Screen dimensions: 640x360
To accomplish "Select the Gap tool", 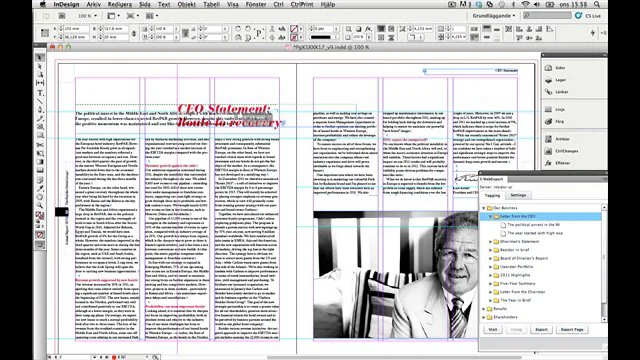I will click(x=40, y=83).
